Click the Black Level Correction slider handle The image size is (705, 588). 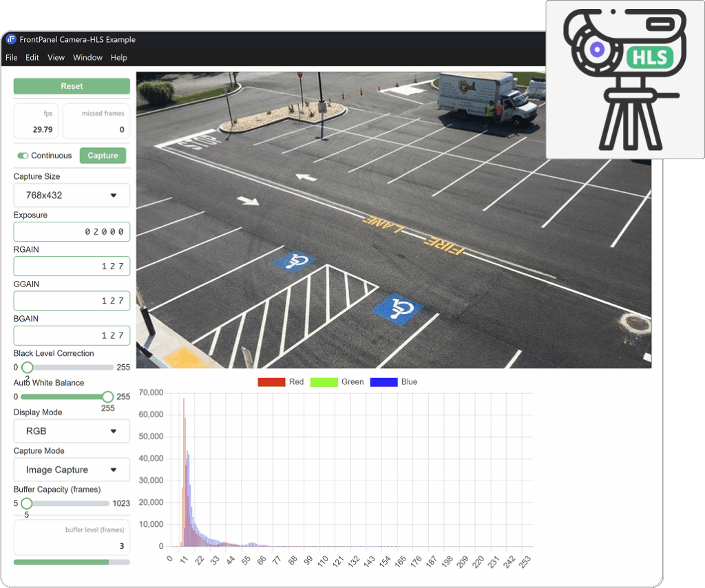(28, 367)
